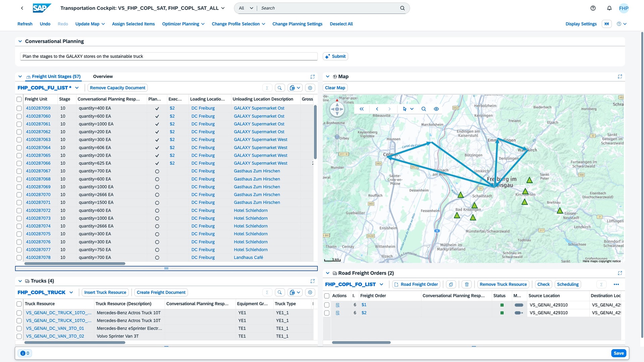Open FHP_COPL_TRUCK view dropdown
The width and height of the screenshot is (644, 362).
point(71,292)
